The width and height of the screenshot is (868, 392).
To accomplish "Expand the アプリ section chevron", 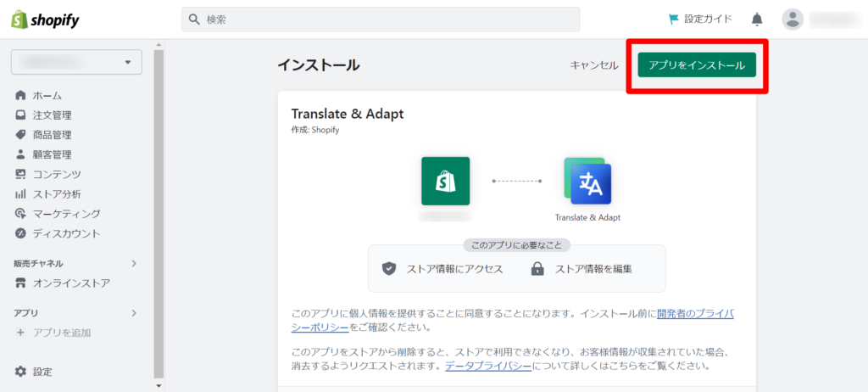I will [133, 313].
